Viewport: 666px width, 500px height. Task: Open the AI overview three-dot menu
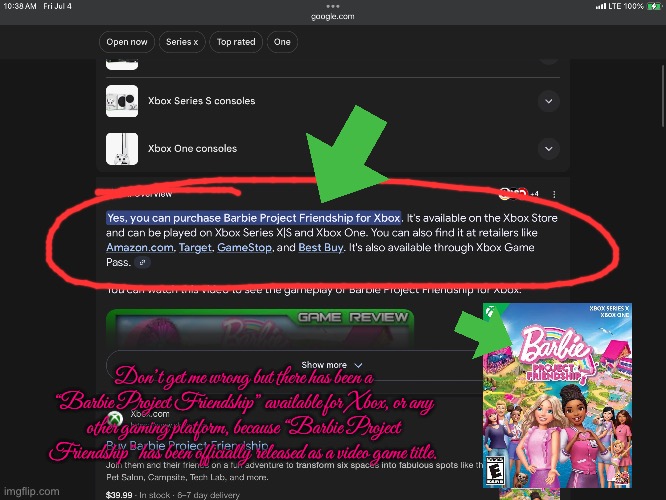click(554, 194)
